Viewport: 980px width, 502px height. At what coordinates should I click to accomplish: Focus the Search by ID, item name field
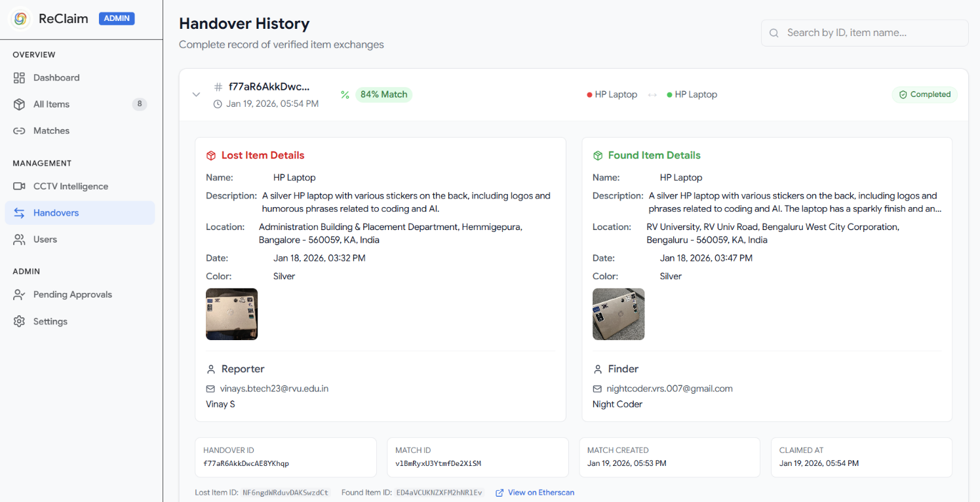(x=865, y=33)
